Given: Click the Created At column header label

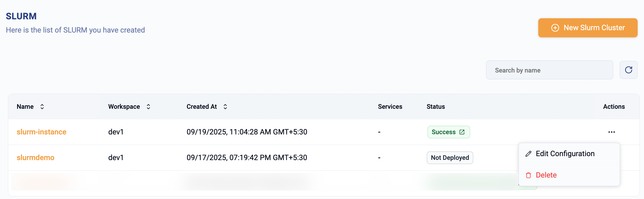Looking at the screenshot, I should click(x=202, y=107).
